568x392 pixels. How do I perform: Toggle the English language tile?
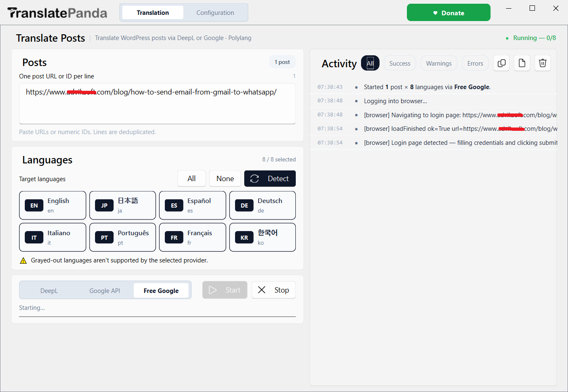click(x=52, y=205)
